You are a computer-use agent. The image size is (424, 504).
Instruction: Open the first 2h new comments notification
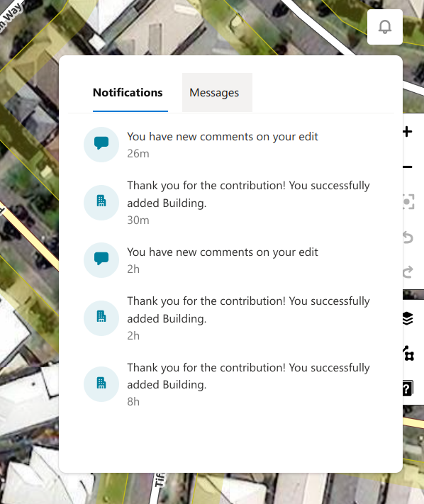click(231, 260)
